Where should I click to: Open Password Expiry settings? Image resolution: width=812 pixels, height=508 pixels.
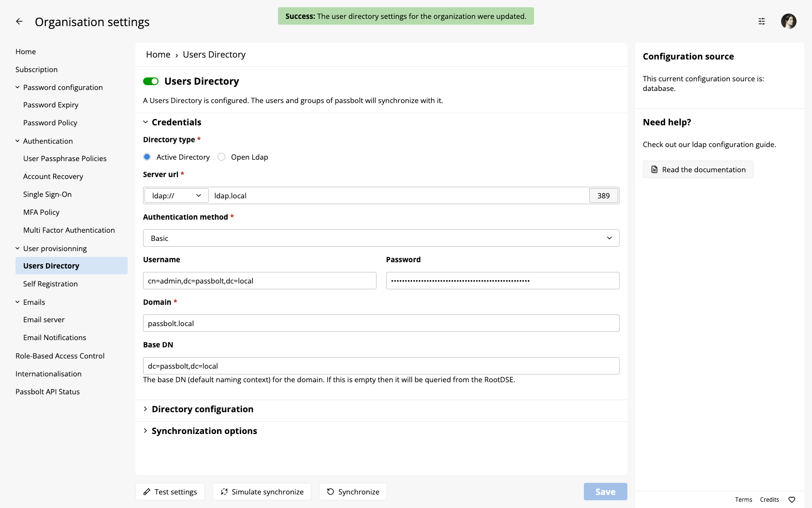[51, 105]
